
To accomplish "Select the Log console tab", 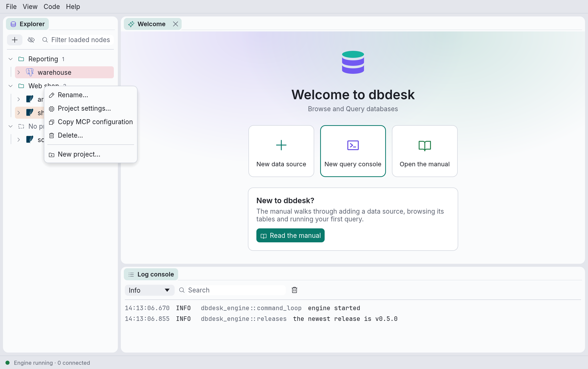I will point(151,274).
